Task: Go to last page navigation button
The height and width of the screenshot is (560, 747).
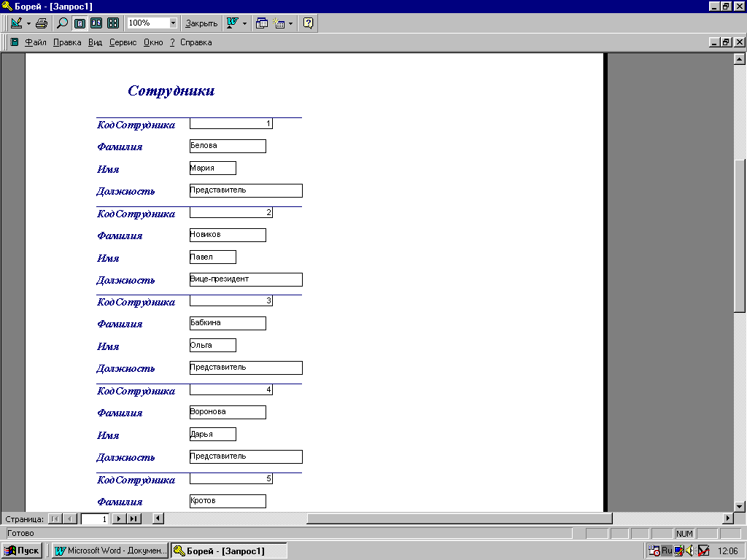Action: coord(134,518)
